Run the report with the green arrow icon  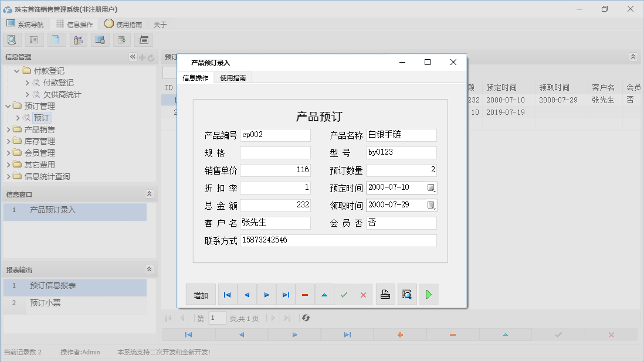click(428, 294)
